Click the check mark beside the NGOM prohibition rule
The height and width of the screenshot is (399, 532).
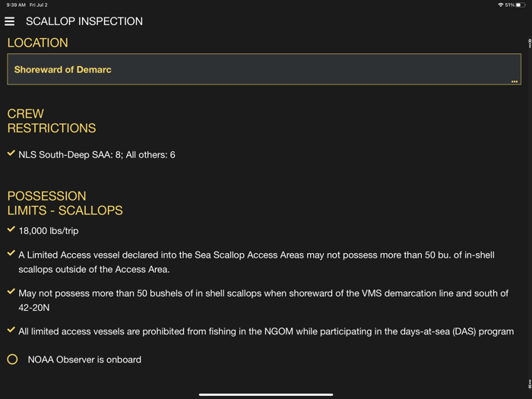[x=11, y=330]
